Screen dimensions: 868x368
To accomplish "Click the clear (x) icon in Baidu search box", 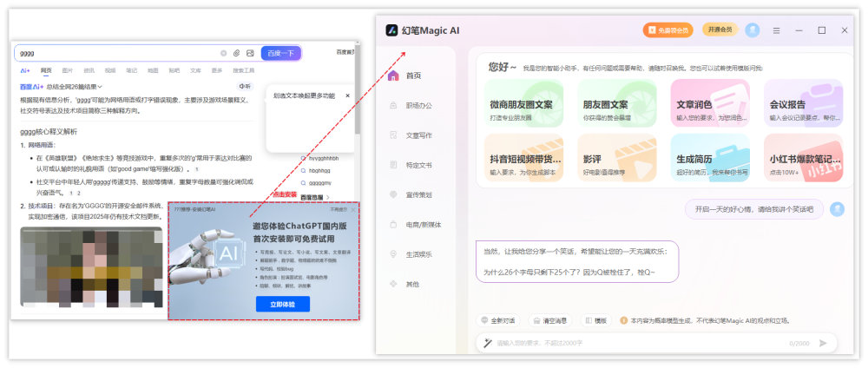I will pos(223,53).
